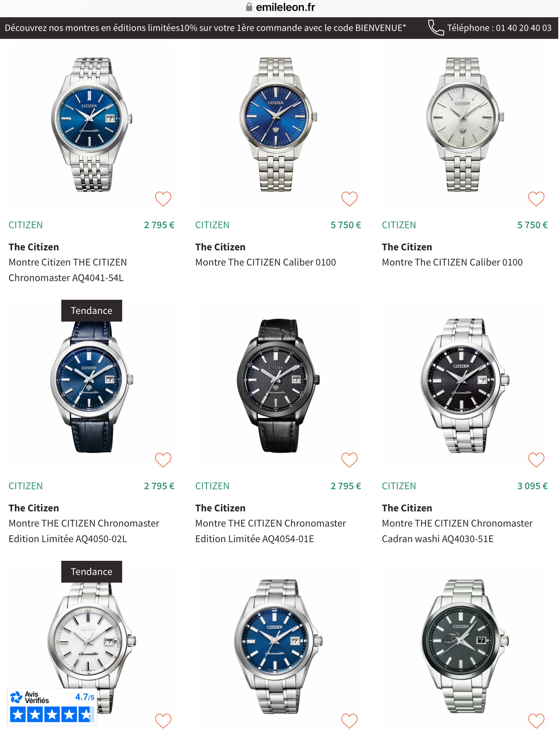Call the phone number 01 40 20 40 03
This screenshot has height=733, width=560.
click(x=499, y=28)
